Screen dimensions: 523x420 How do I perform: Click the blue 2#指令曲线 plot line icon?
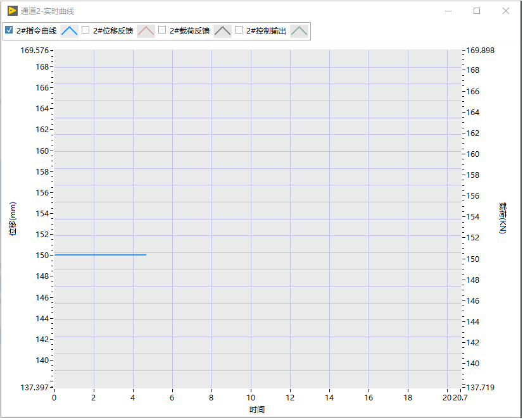pos(69,30)
